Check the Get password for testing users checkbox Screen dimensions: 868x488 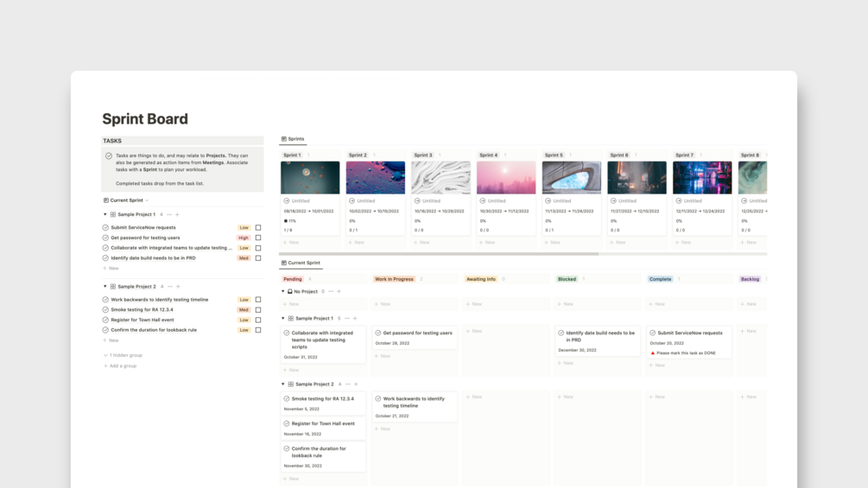[258, 238]
